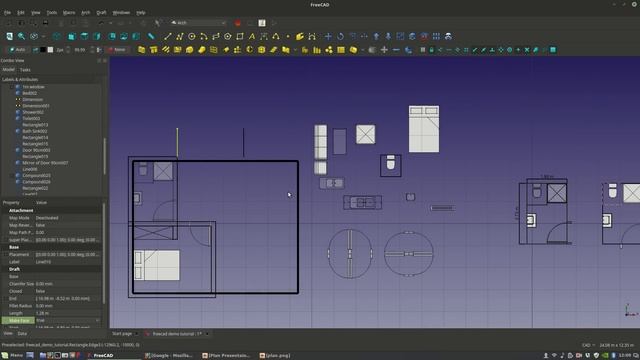Viewport: 640px width, 360px height.
Task: Open the File menu
Action: point(7,13)
